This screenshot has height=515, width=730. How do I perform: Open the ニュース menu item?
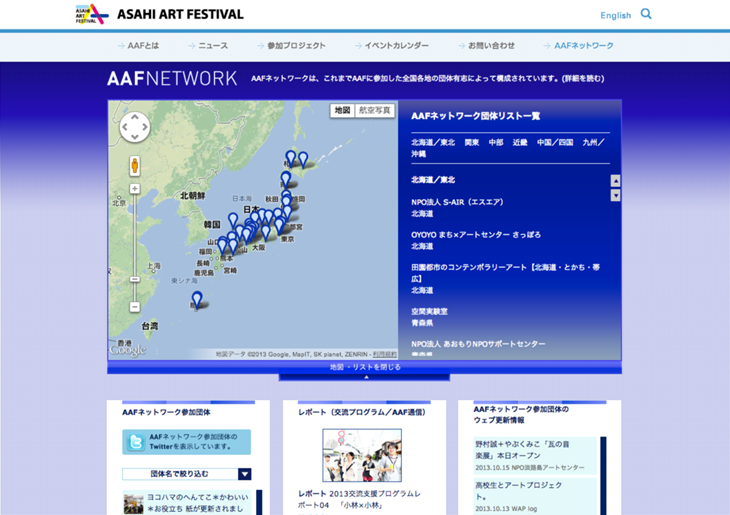click(208, 46)
